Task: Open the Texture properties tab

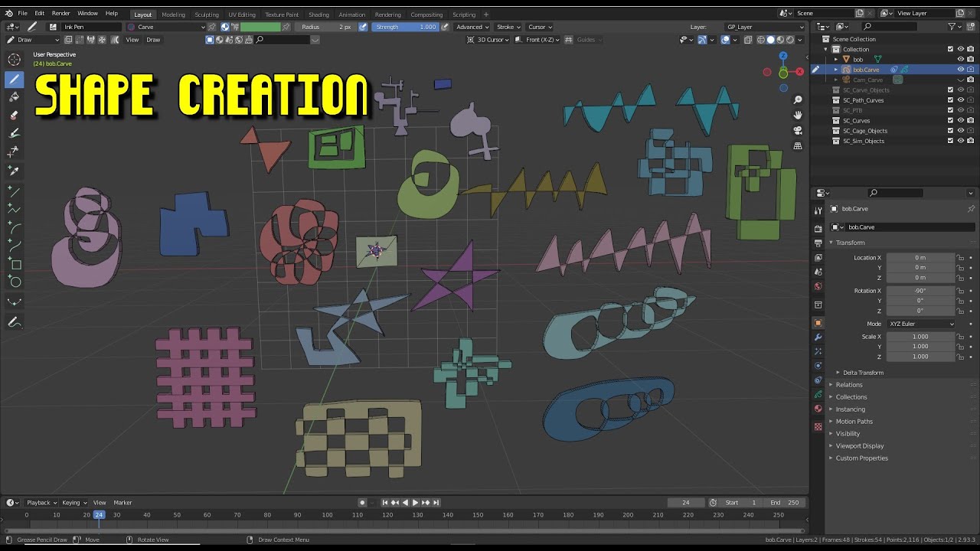Action: click(818, 427)
